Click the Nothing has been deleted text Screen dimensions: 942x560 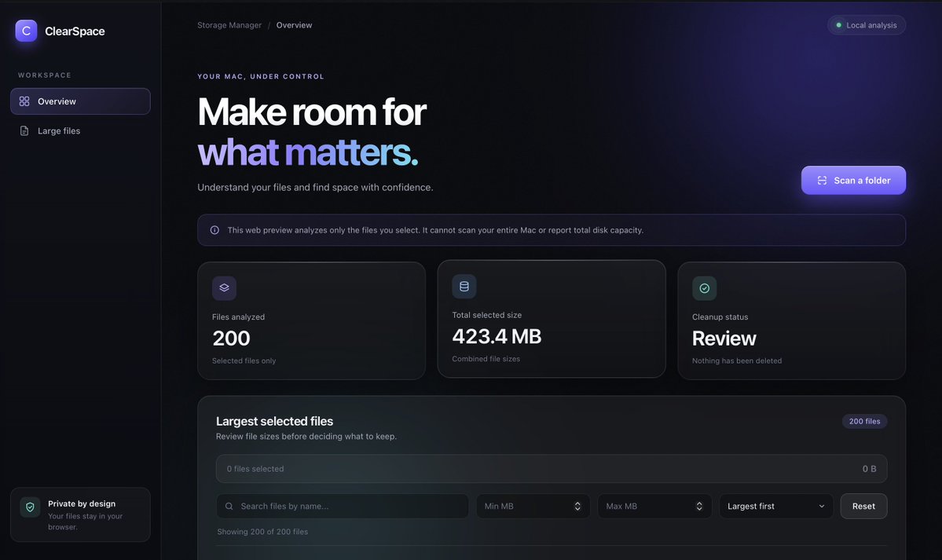(x=736, y=361)
